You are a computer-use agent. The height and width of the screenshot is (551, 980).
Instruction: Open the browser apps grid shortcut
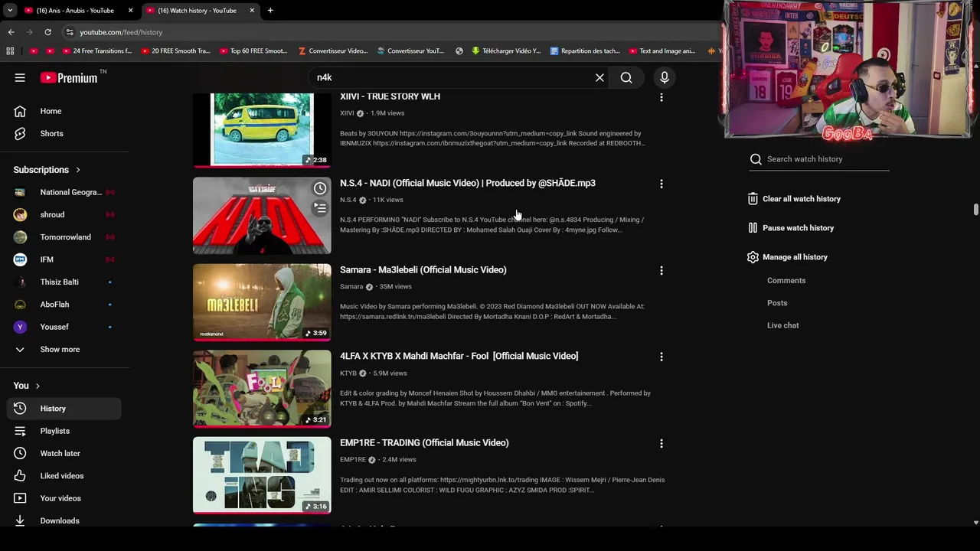click(x=10, y=51)
